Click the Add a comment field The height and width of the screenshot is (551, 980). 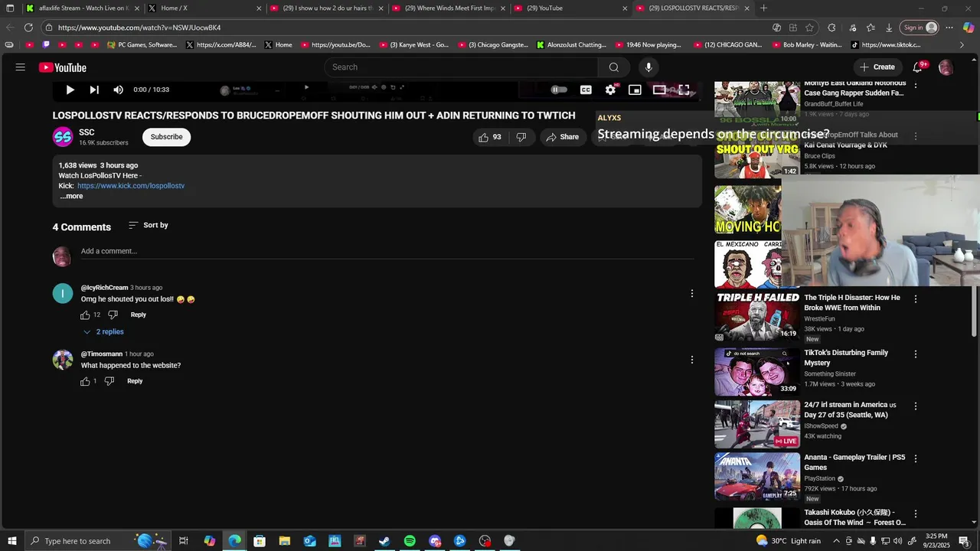[x=387, y=252]
